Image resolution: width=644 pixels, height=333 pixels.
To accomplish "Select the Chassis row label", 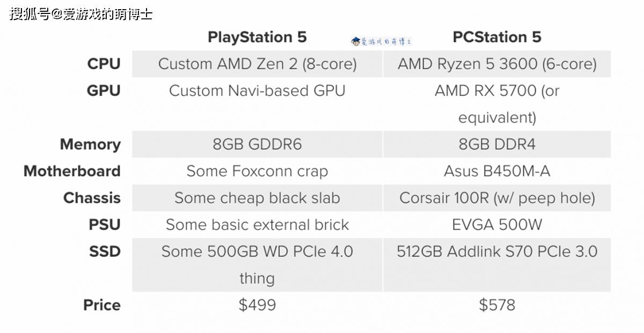I will (x=92, y=198).
